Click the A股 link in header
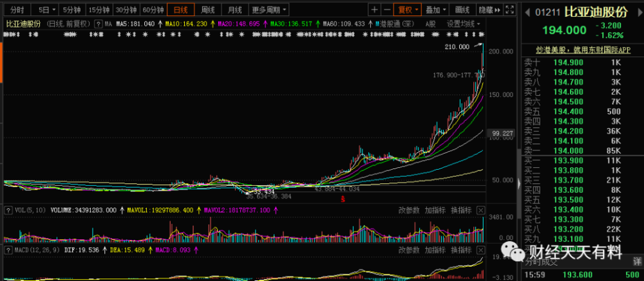This screenshot has width=644, height=281. [430, 24]
